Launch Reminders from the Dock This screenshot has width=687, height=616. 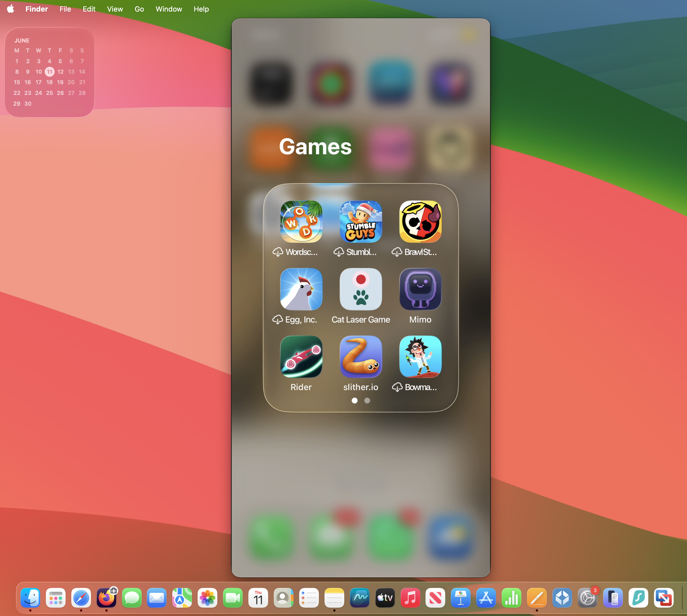pyautogui.click(x=309, y=598)
